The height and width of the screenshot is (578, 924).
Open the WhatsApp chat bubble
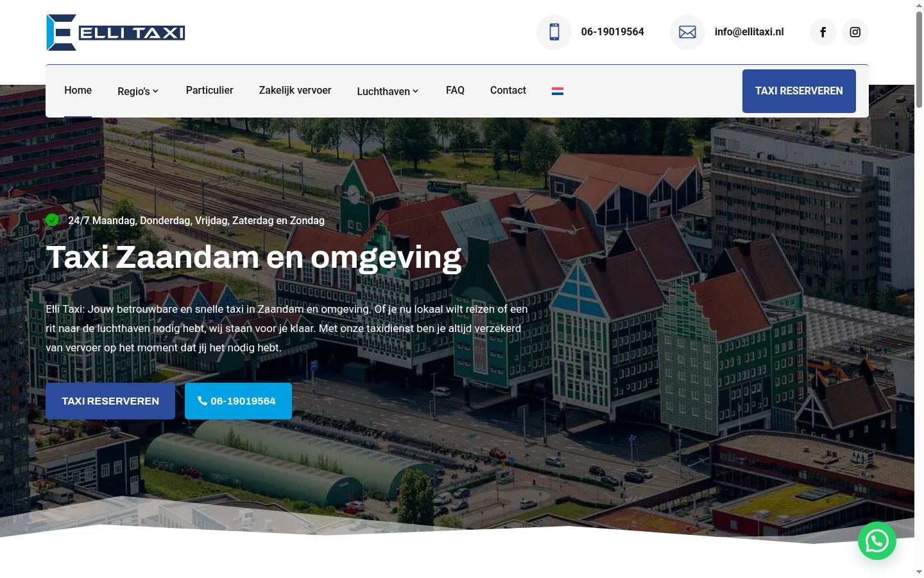(x=877, y=541)
